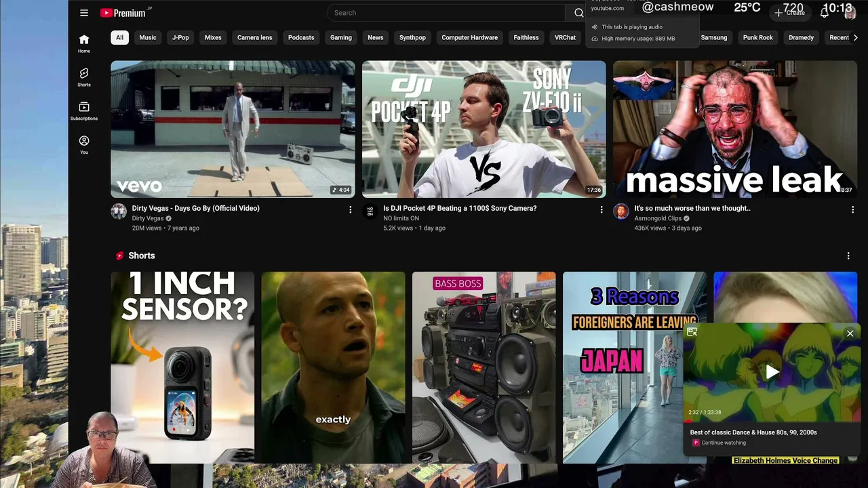
Task: Select the Computer Hardware filter chip
Action: point(470,38)
